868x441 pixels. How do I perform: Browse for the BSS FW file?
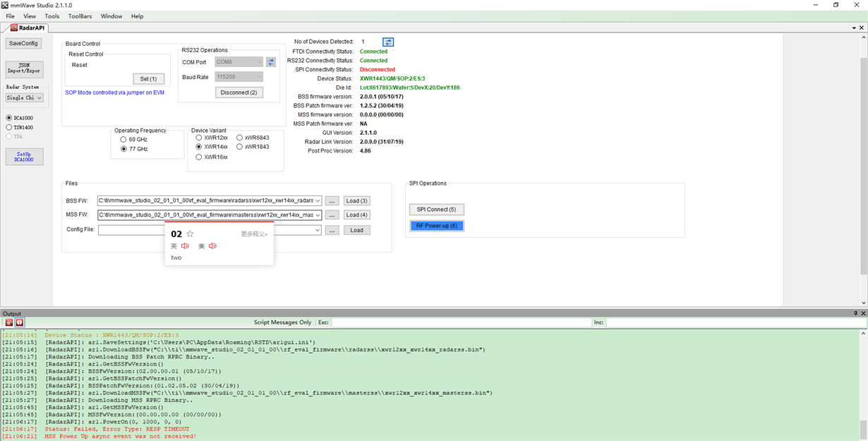[x=332, y=201]
